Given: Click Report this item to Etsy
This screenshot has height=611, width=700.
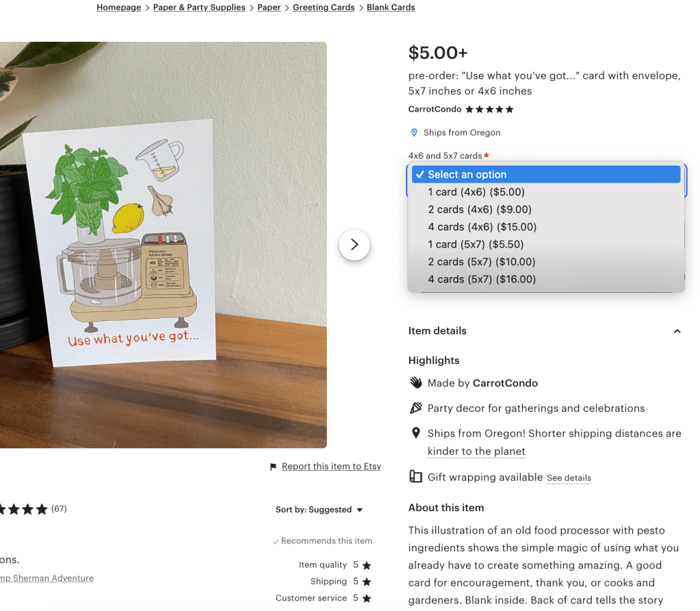Looking at the screenshot, I should pyautogui.click(x=331, y=467).
